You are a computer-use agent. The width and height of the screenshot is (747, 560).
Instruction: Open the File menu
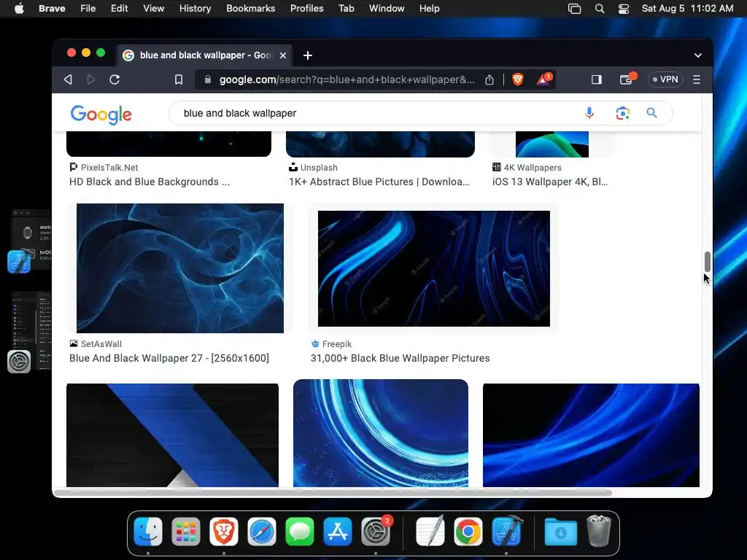[88, 9]
